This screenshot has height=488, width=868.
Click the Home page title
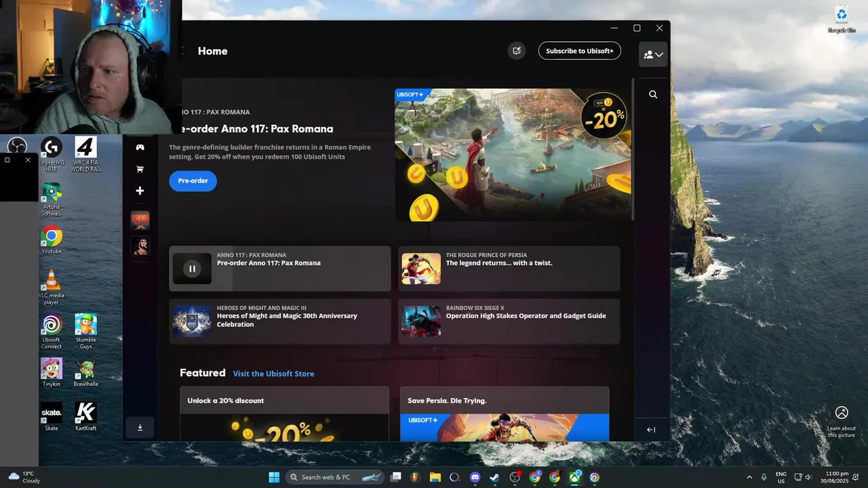[212, 51]
